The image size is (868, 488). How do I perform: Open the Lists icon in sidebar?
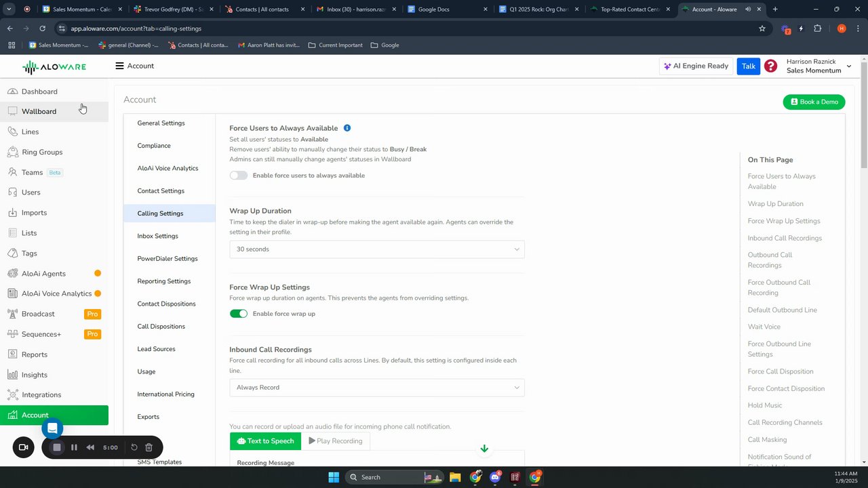pos(12,232)
